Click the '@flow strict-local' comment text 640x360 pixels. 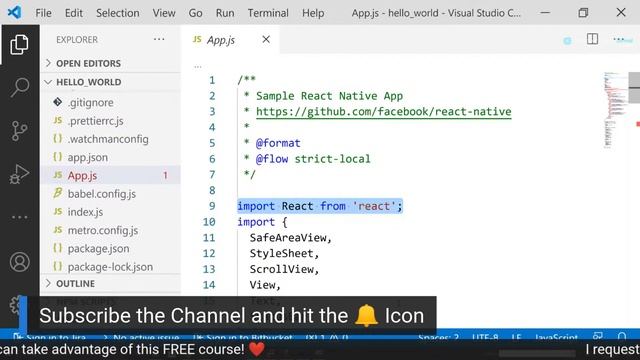(313, 159)
